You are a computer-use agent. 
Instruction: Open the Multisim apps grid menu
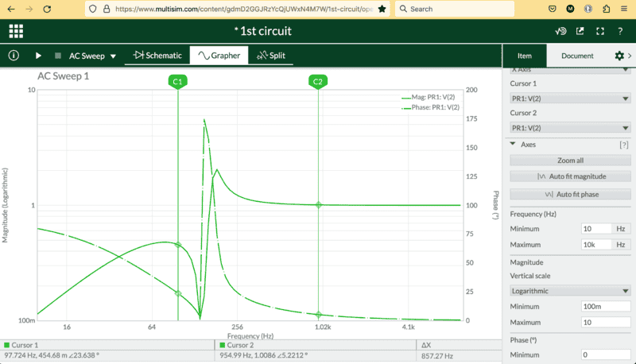pyautogui.click(x=16, y=31)
